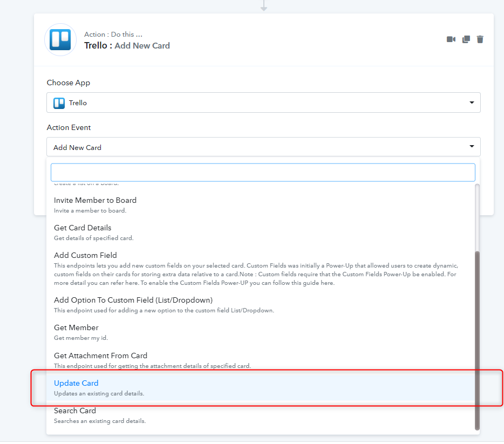Open the video tutorial camera icon
Image resolution: width=504 pixels, height=444 pixels.
pyautogui.click(x=451, y=39)
